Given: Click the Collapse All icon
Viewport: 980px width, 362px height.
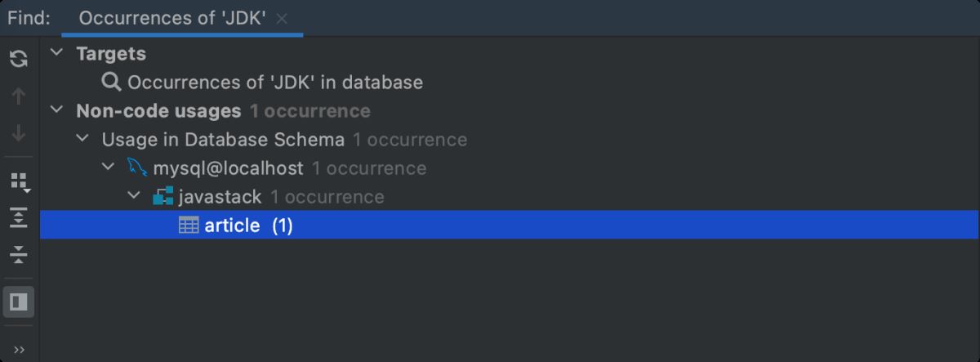Looking at the screenshot, I should pos(19,255).
